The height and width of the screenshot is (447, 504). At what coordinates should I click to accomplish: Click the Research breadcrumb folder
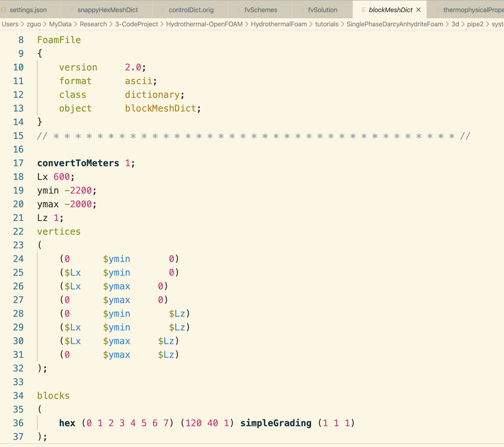point(93,24)
